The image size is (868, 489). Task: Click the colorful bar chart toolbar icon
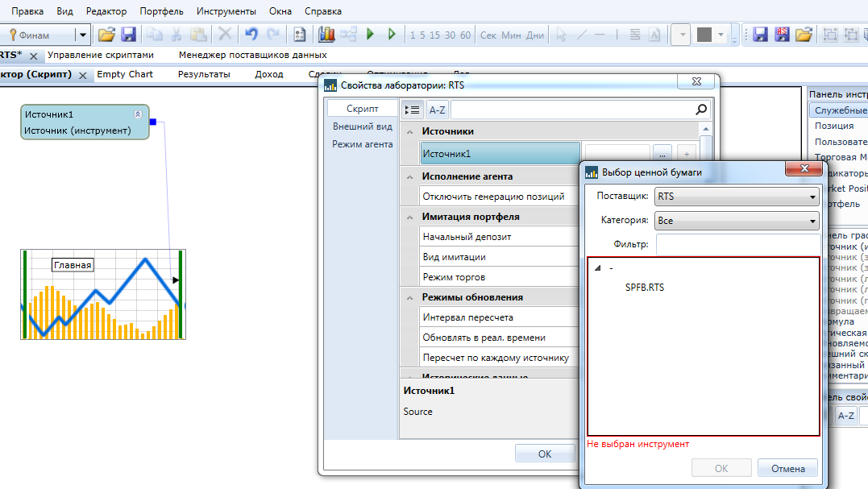click(x=326, y=35)
